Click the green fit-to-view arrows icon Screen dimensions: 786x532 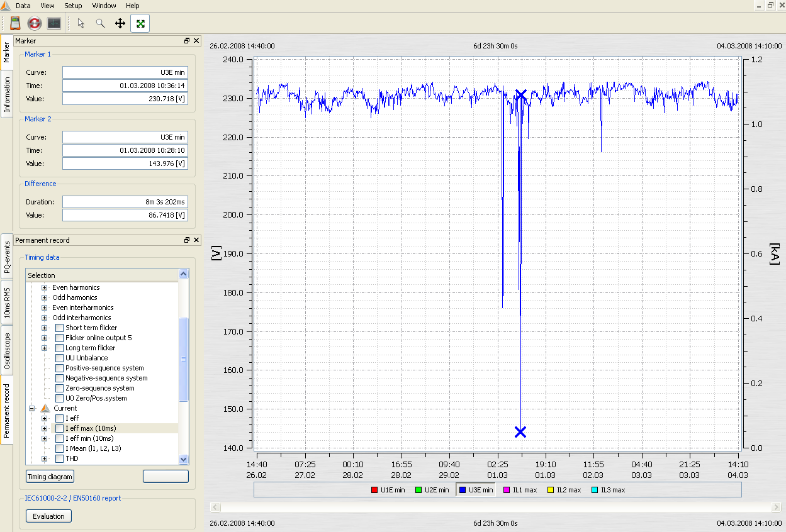click(x=140, y=23)
